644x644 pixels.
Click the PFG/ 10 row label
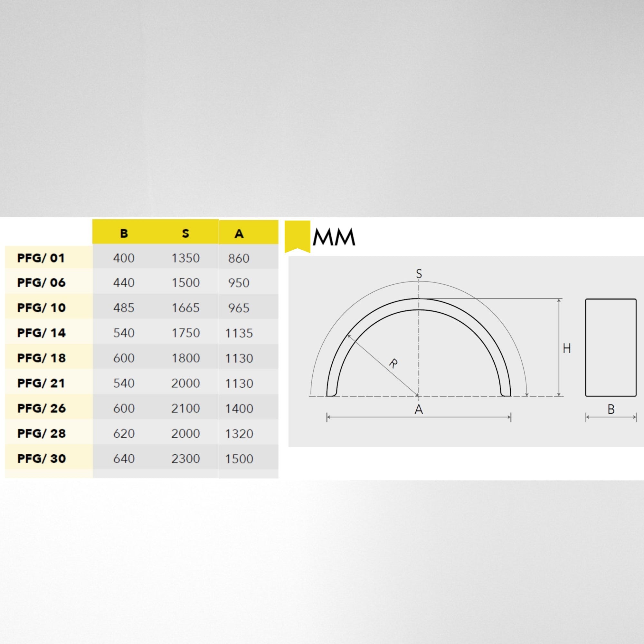(41, 308)
